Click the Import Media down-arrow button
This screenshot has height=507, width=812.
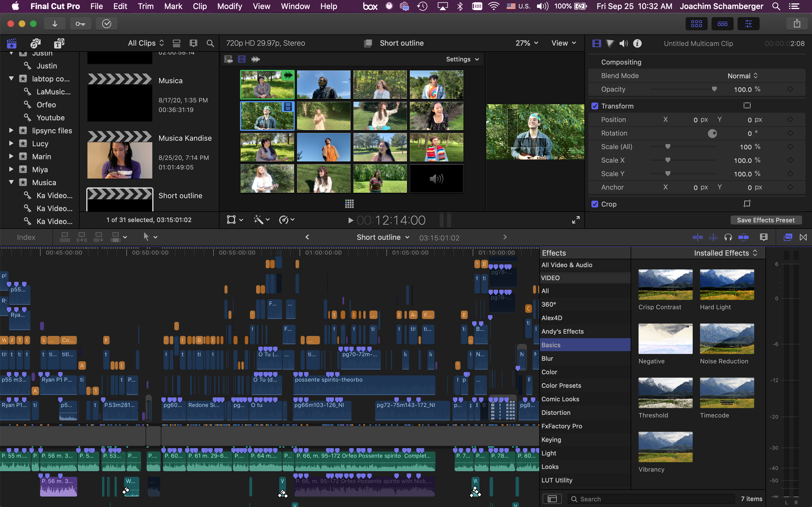coord(55,23)
